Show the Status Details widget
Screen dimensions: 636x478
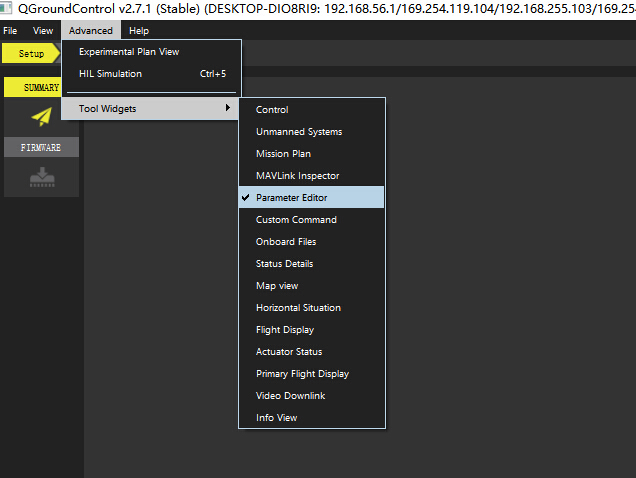point(312,264)
